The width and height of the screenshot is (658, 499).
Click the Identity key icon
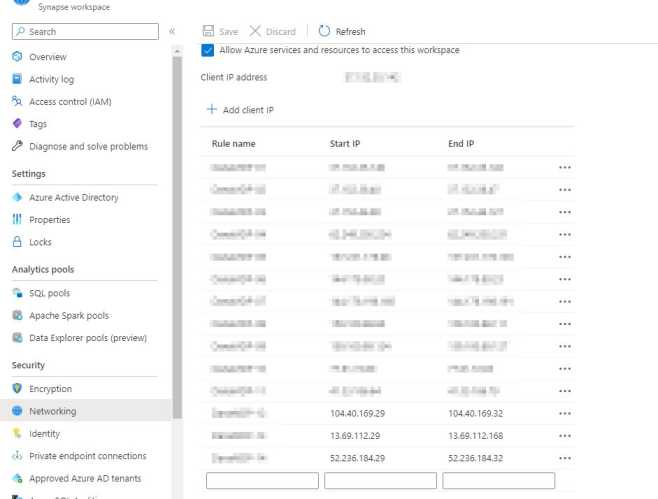(x=17, y=433)
